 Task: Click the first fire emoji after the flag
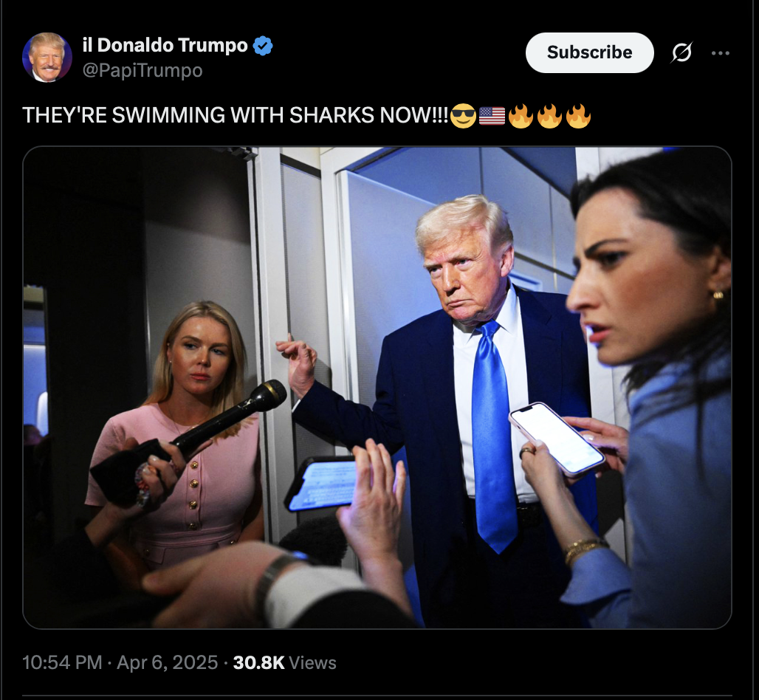521,116
